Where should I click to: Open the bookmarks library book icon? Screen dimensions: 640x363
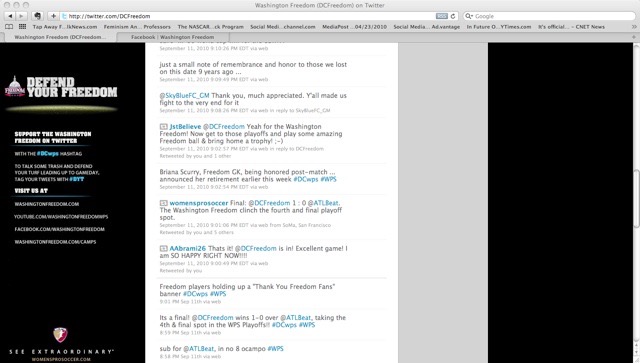coord(9,27)
